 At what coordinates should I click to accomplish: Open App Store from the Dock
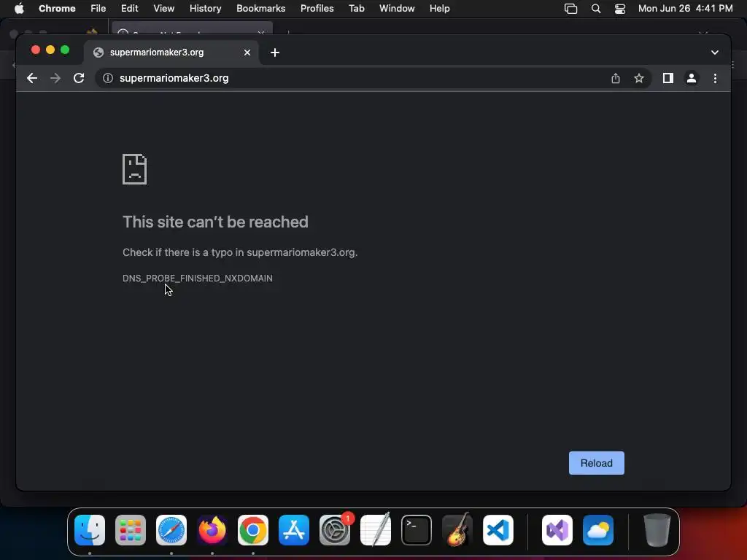tap(294, 530)
